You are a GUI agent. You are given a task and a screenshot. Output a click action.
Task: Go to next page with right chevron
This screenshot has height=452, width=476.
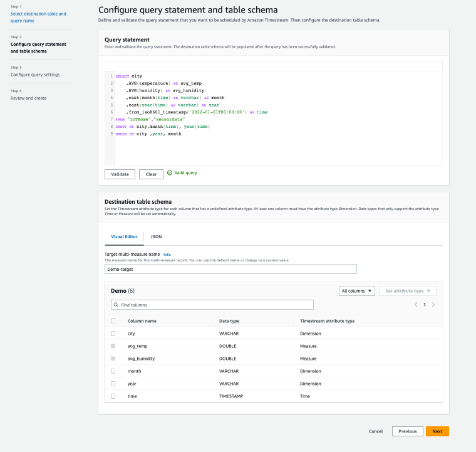(x=433, y=305)
